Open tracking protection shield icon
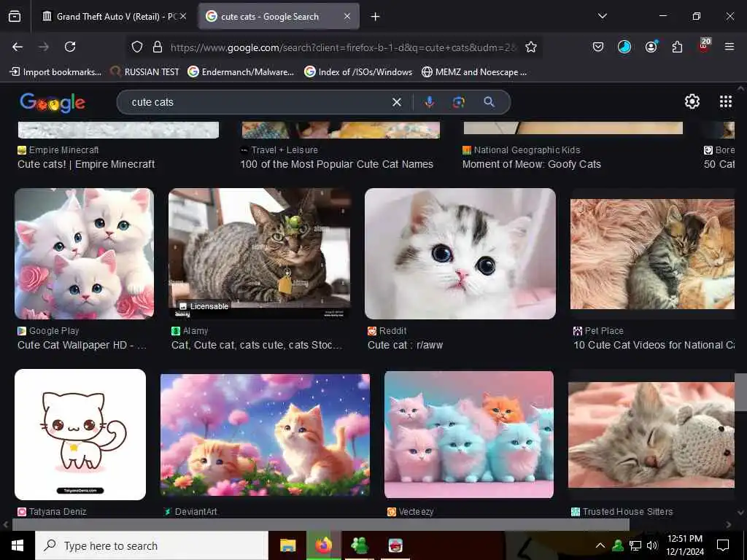The width and height of the screenshot is (747, 560). [137, 47]
